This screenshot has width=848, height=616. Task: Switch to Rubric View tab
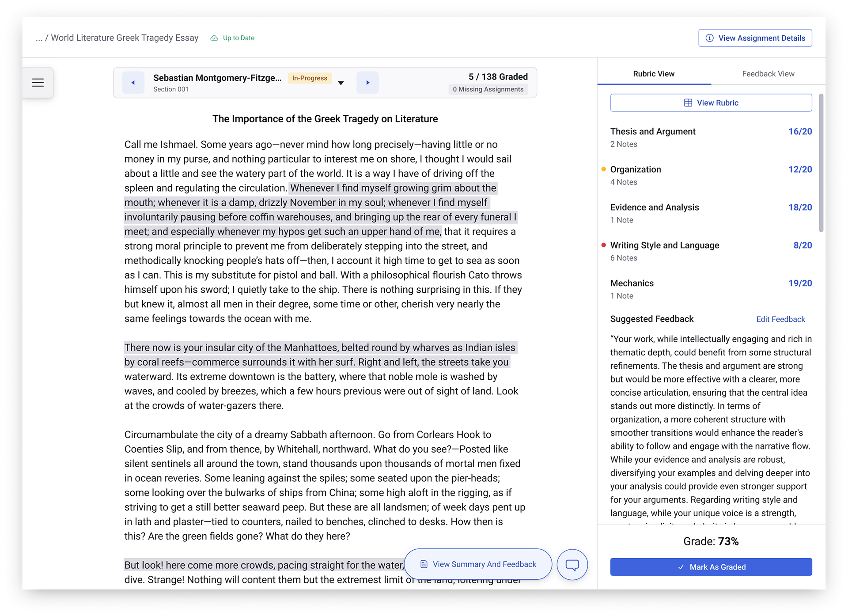click(x=654, y=74)
